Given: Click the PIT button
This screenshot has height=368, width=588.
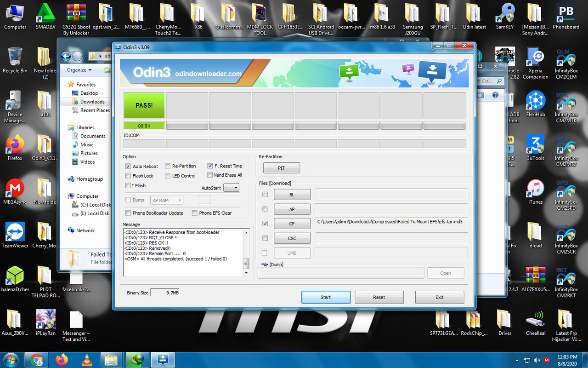Looking at the screenshot, I should click(x=282, y=168).
